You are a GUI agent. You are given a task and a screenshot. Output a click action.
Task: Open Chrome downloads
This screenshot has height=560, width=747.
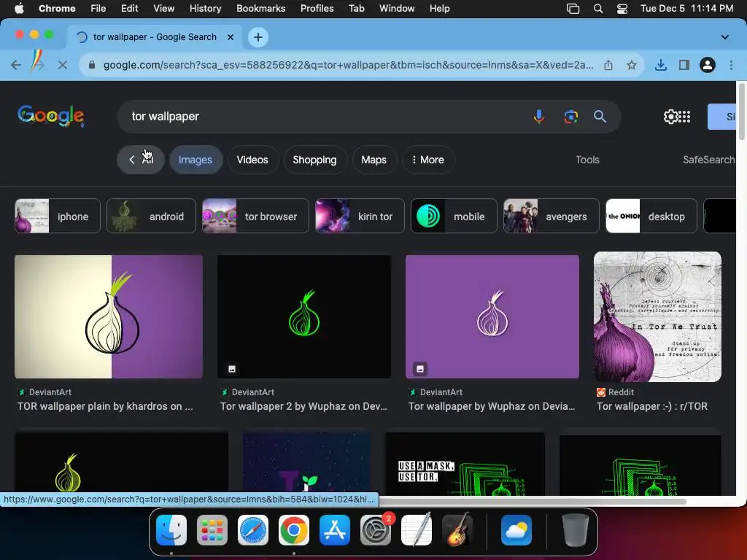(x=661, y=65)
